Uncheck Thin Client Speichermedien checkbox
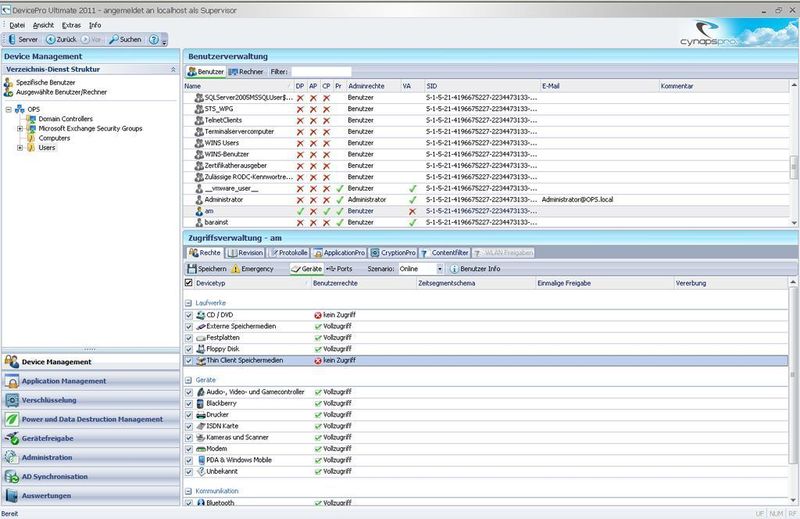 pos(189,361)
